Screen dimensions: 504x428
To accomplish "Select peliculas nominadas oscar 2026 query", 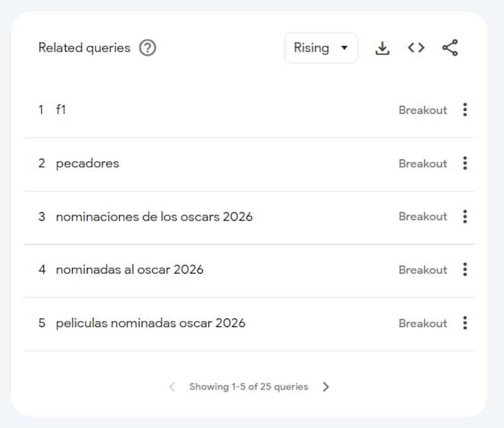I will click(150, 323).
